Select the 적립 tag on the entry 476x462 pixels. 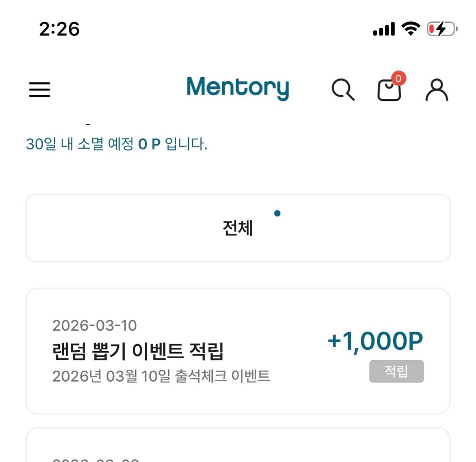point(397,372)
